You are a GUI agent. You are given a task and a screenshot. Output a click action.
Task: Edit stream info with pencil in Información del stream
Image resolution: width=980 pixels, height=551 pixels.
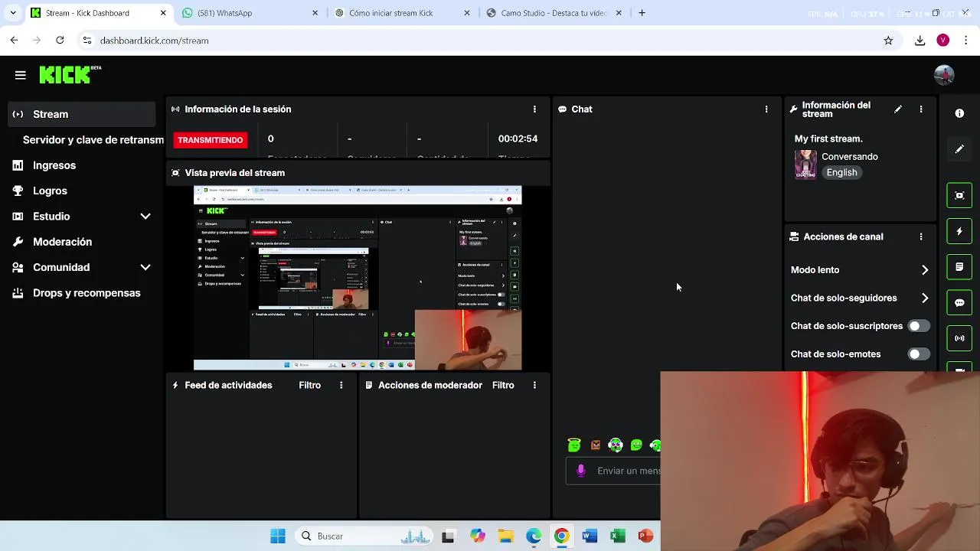pos(898,109)
